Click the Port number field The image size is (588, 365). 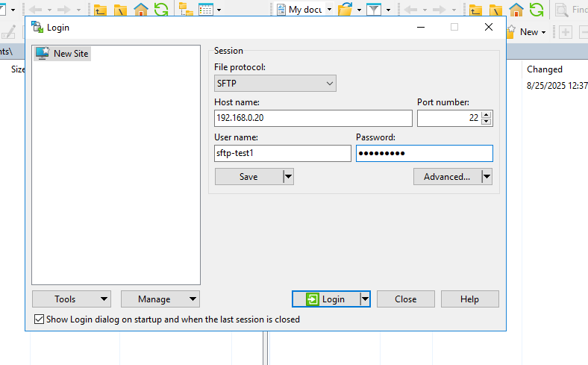point(448,118)
